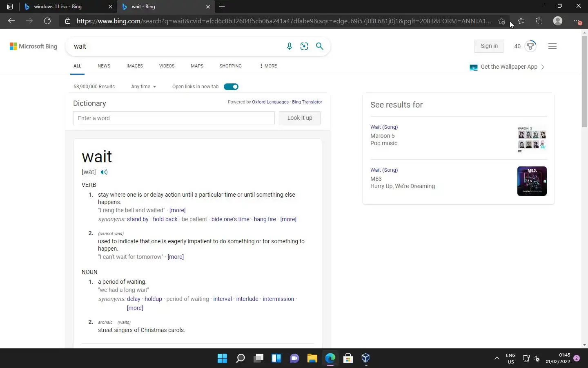Viewport: 588px width, 368px height.
Task: Open File Explorer on taskbar
Action: (x=312, y=359)
